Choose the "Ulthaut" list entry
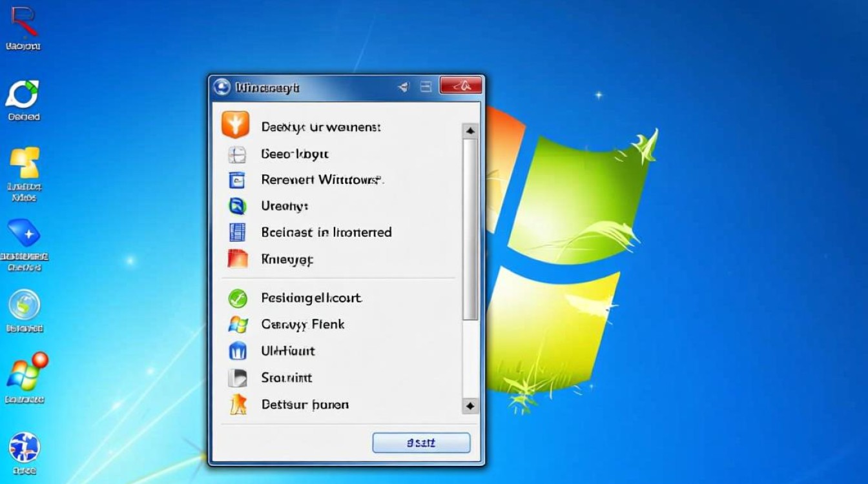 coord(288,351)
